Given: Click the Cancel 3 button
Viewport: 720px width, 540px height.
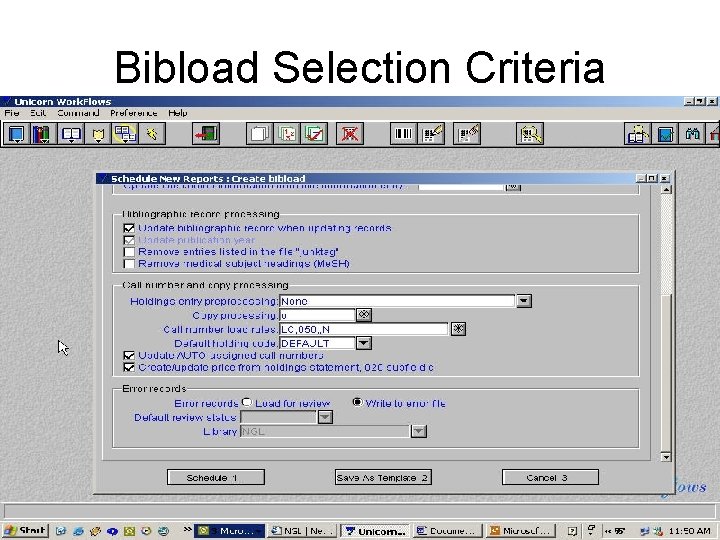Looking at the screenshot, I should (550, 478).
